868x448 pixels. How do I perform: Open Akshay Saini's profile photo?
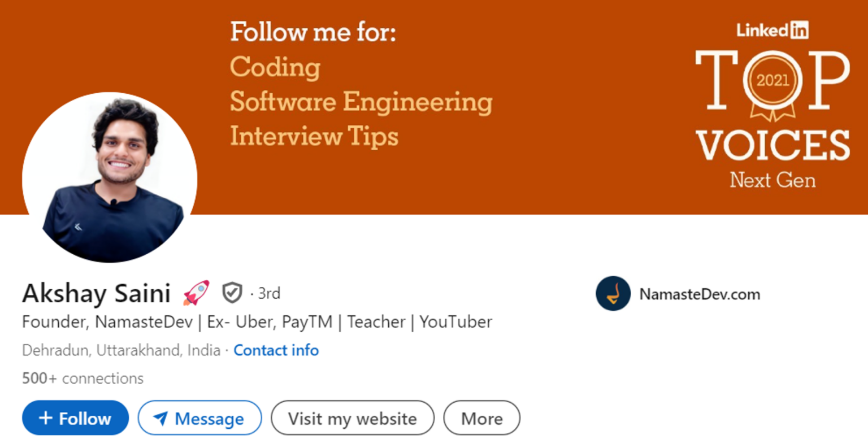pos(110,177)
